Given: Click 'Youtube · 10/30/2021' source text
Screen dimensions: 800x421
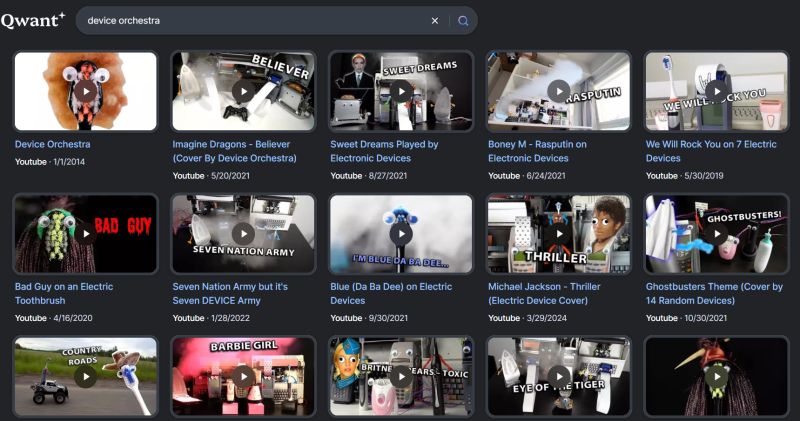Looking at the screenshot, I should pyautogui.click(x=687, y=318).
